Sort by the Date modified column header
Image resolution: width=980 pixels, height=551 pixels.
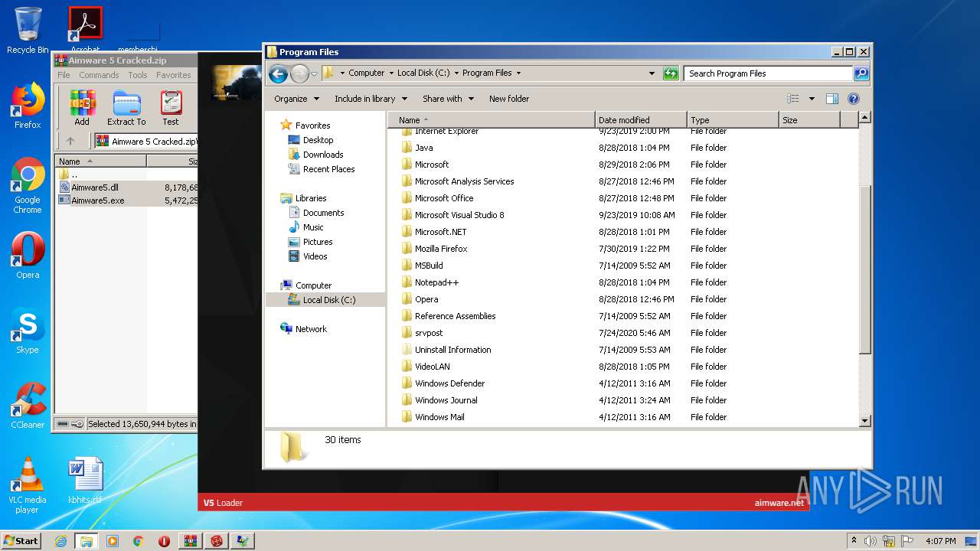pyautogui.click(x=641, y=120)
